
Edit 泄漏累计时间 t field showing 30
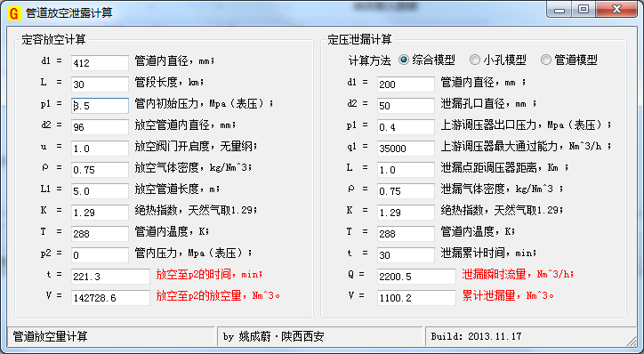[406, 255]
